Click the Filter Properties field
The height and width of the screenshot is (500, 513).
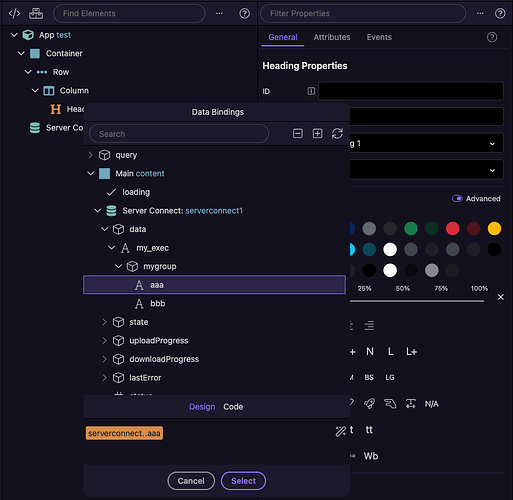[x=363, y=13]
